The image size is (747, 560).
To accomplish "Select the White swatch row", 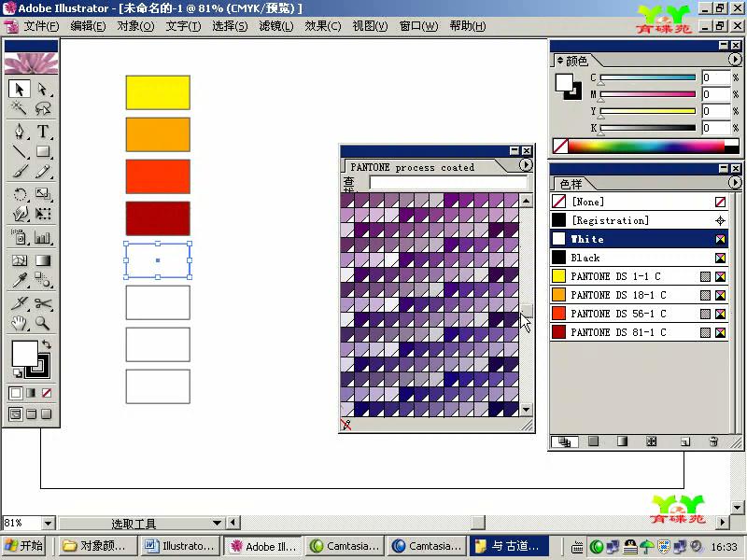I will point(640,239).
